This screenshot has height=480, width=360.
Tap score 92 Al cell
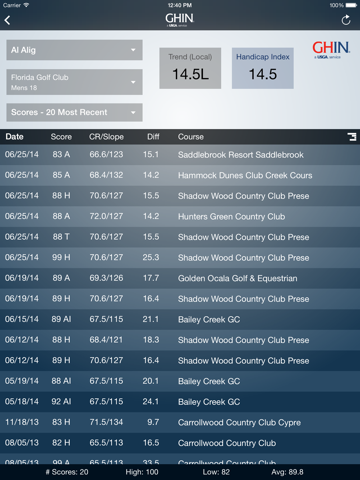point(61,401)
